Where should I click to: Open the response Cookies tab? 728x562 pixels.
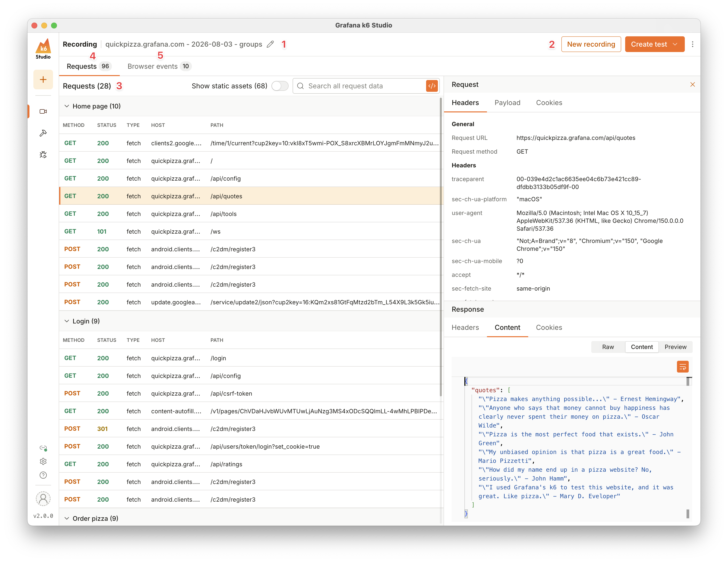pyautogui.click(x=549, y=327)
